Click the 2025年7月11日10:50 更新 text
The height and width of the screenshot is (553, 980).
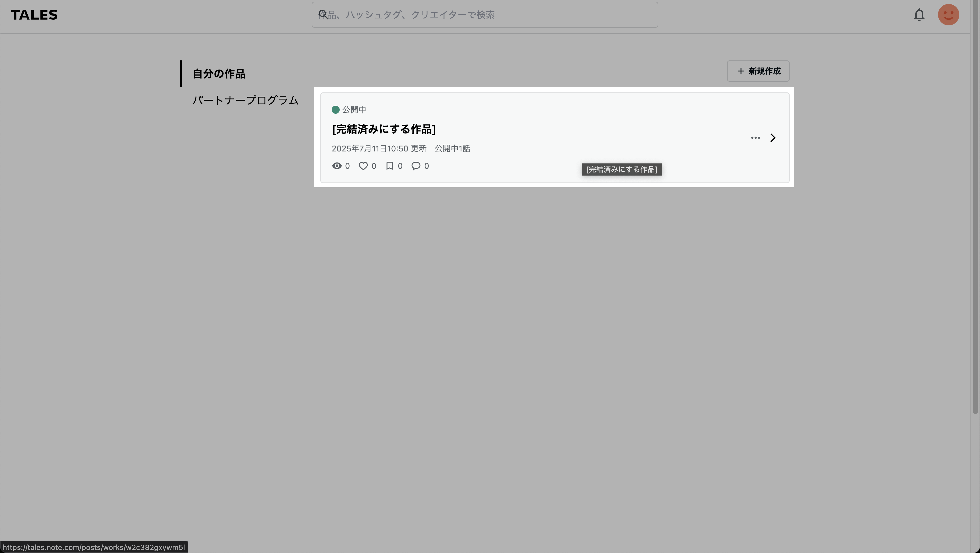[x=379, y=148]
